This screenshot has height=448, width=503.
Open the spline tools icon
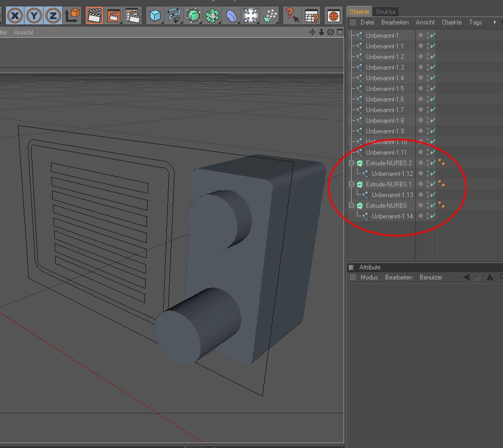pyautogui.click(x=174, y=16)
